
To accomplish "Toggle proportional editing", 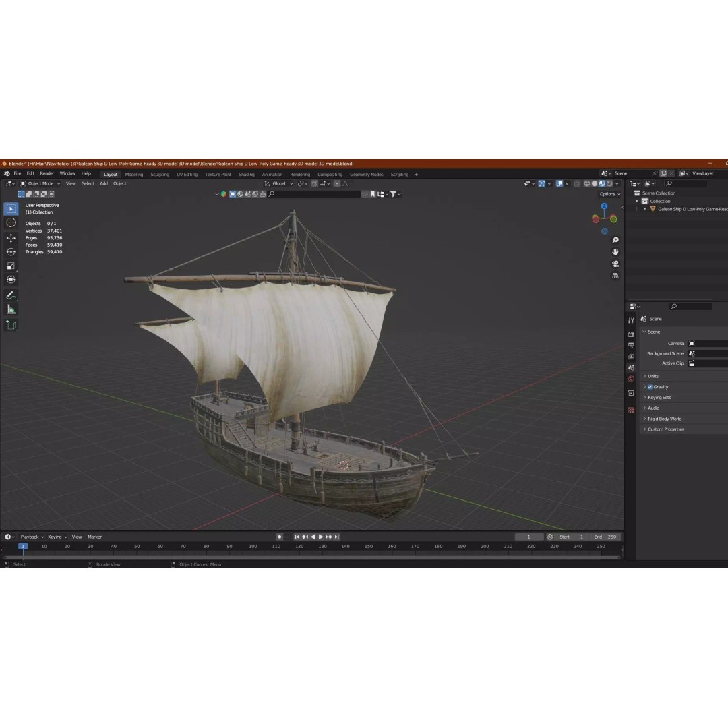I will point(337,183).
